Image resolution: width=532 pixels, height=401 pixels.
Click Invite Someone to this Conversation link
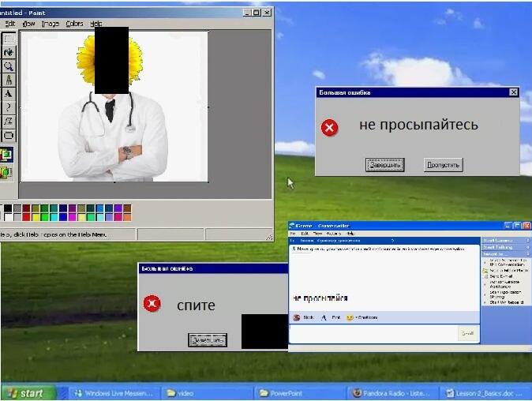click(x=507, y=262)
